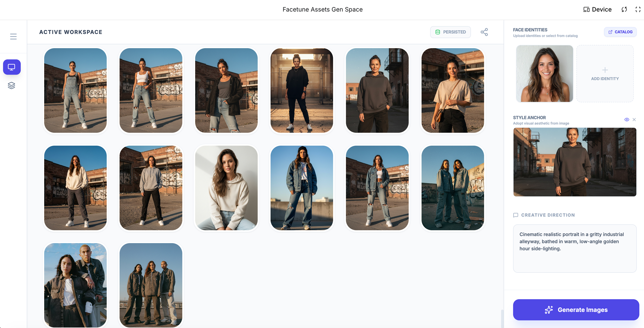
Task: Click the ACTIVE WORKSPACE heading
Action: 71,32
